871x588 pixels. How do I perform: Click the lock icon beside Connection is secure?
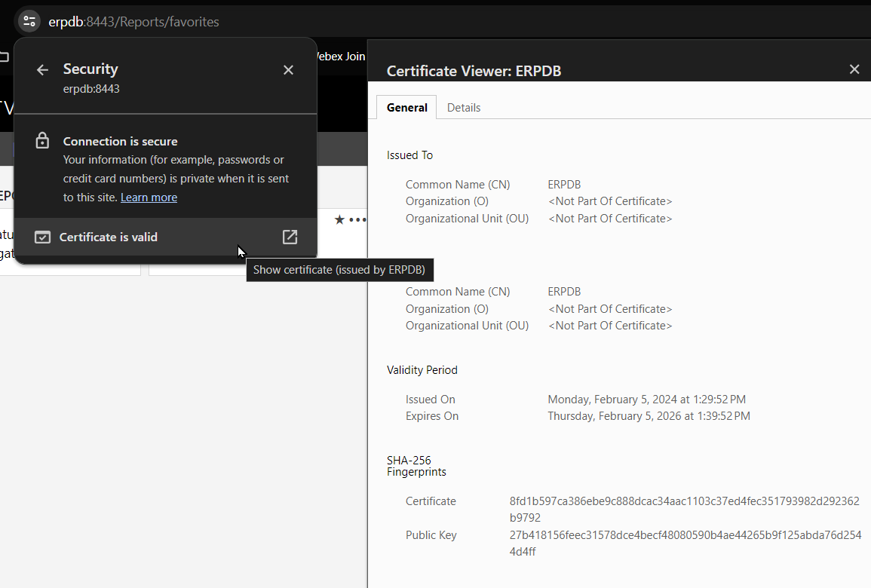[42, 140]
